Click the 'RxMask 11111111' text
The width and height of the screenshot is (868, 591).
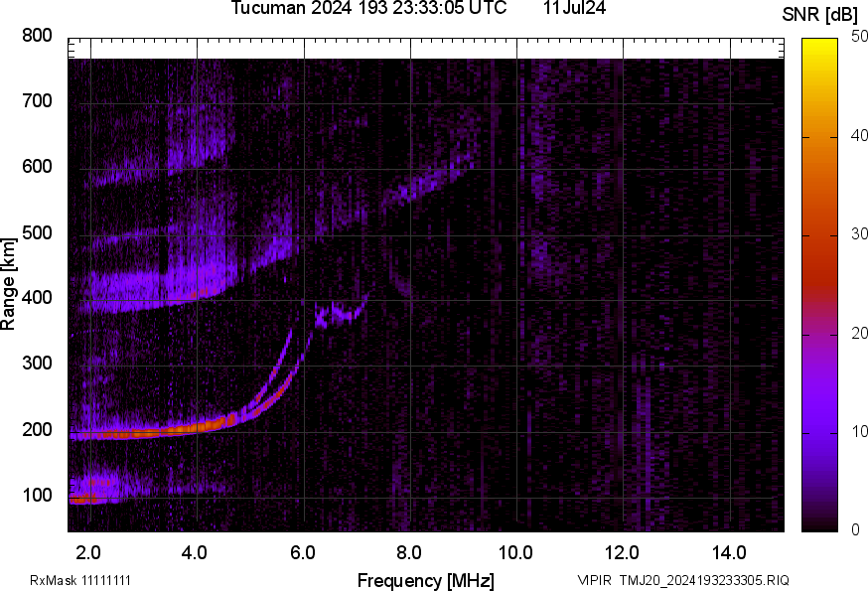(x=80, y=580)
